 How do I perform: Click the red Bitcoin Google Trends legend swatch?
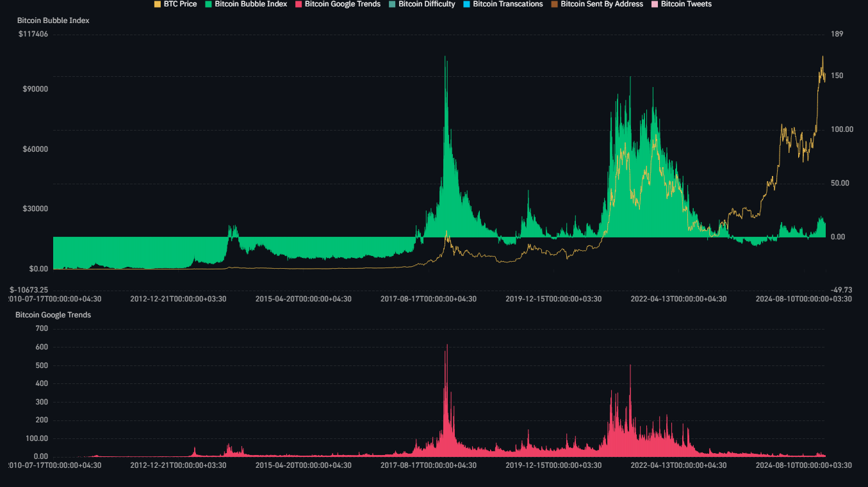tap(299, 4)
